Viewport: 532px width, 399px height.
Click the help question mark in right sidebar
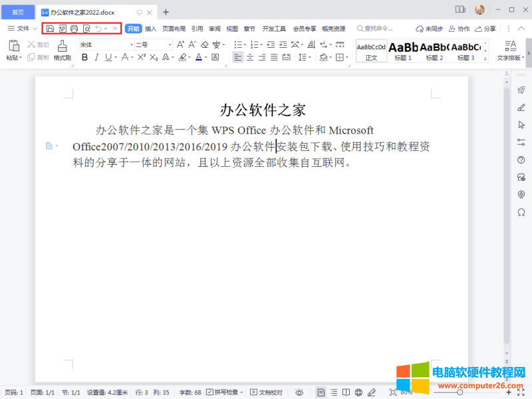[x=521, y=160]
